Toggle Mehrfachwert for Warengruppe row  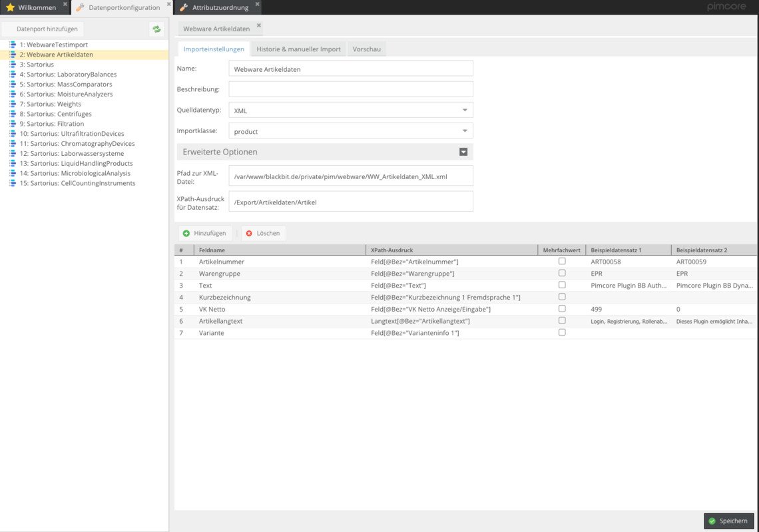pyautogui.click(x=562, y=273)
